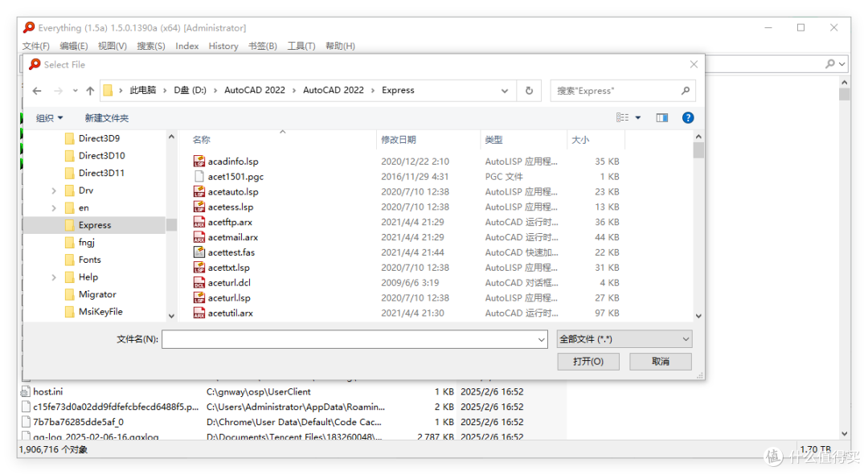The image size is (868, 475).
Task: Select acettxt.lsp file name
Action: [228, 268]
